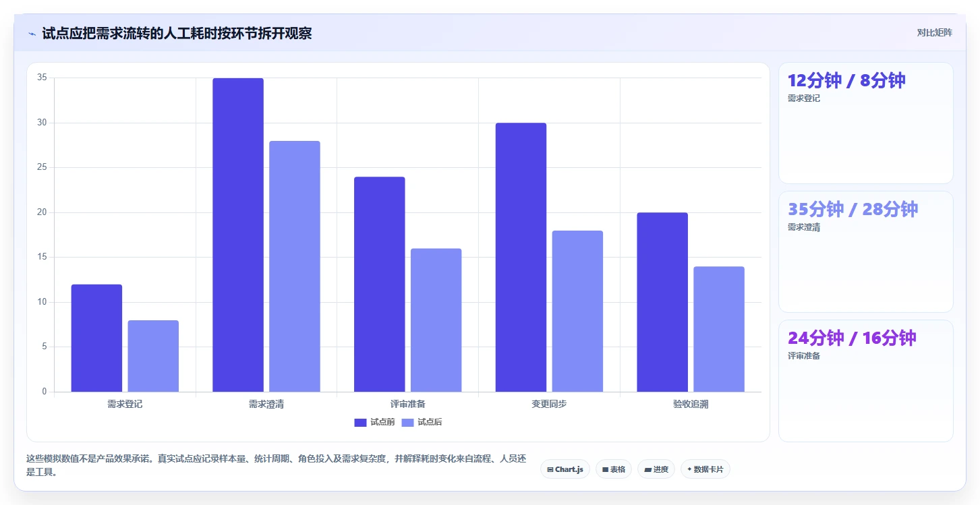Click the 24分钟 / 16分钟 card value
The height and width of the screenshot is (505, 980).
(852, 338)
